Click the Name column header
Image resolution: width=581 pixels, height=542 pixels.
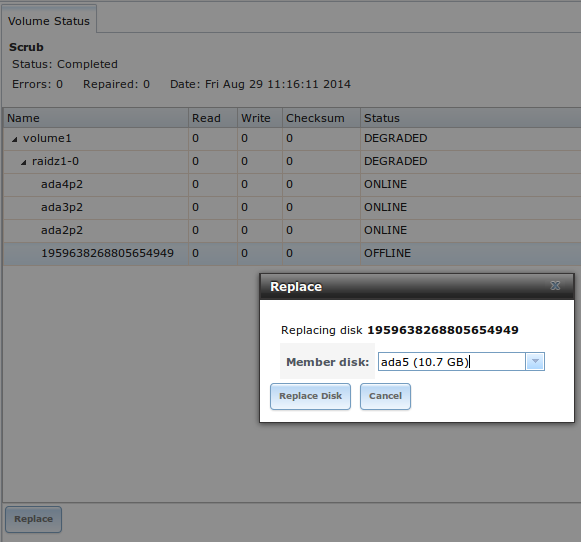coord(96,118)
